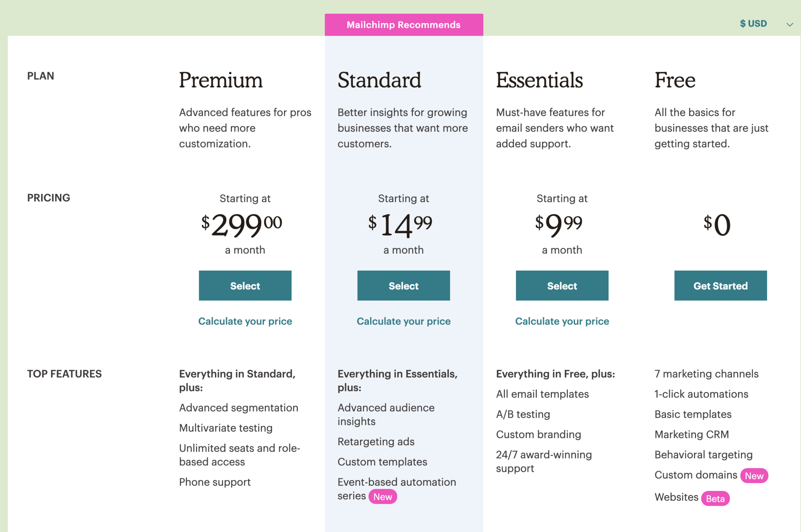Open Calculate your price under Standard
Screen dimensions: 801x532
pos(403,321)
